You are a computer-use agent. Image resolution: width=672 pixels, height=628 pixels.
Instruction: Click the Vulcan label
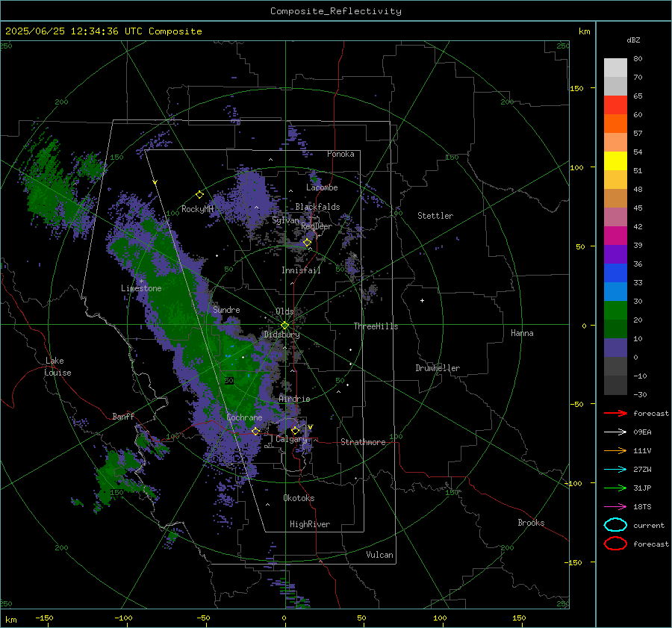(379, 555)
